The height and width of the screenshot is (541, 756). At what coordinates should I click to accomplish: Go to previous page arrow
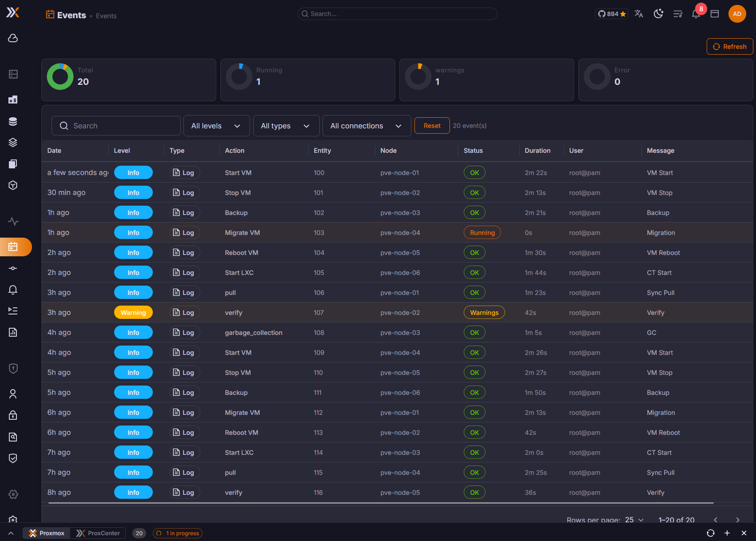point(716,520)
